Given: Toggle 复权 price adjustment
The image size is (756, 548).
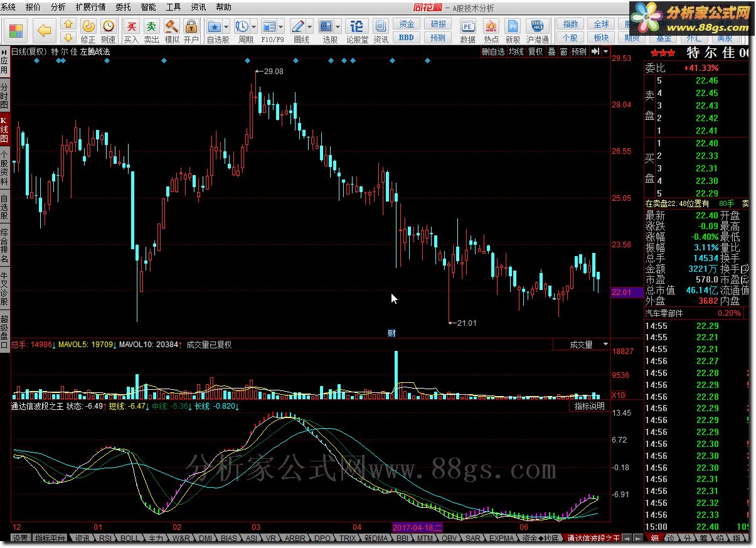Looking at the screenshot, I should [x=535, y=51].
